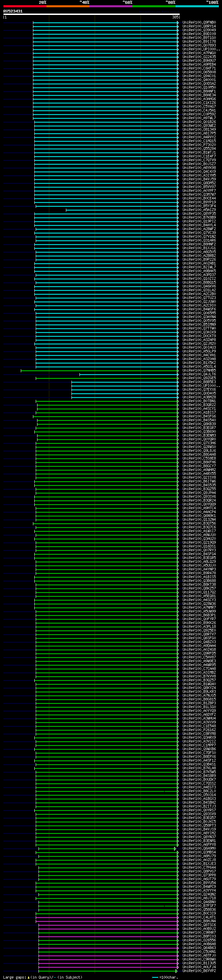The image size is (222, 980).
Task: Select hit label UniRef100_C6KF71
Action: click(x=199, y=68)
